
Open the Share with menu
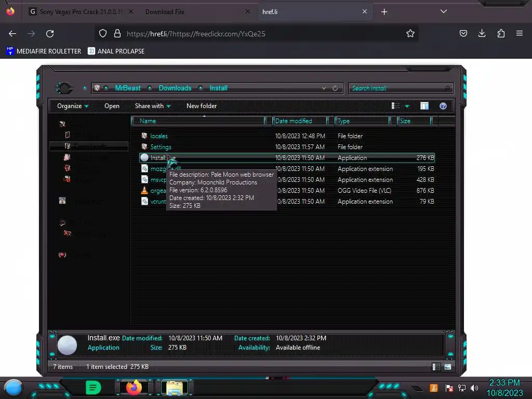pyautogui.click(x=153, y=106)
